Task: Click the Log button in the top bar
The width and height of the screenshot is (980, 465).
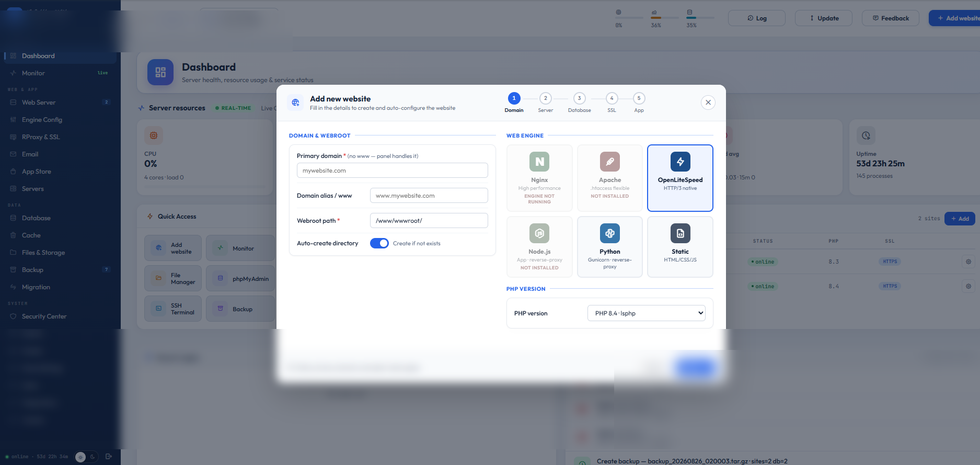Action: click(757, 18)
